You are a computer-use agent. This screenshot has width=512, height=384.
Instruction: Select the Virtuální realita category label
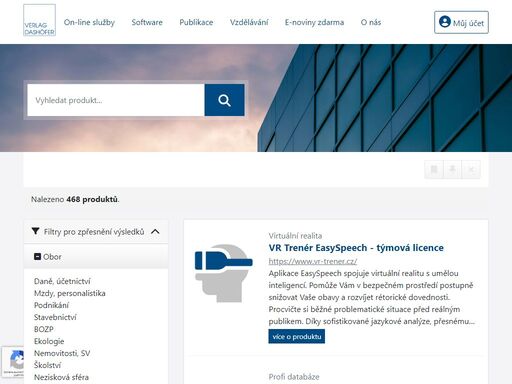(295, 236)
